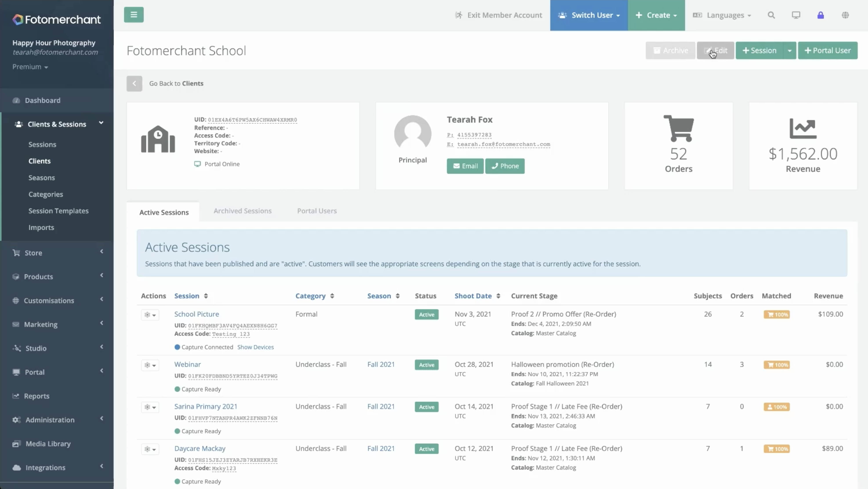Image resolution: width=868 pixels, height=489 pixels.
Task: Open the School Picture session link
Action: tap(197, 314)
